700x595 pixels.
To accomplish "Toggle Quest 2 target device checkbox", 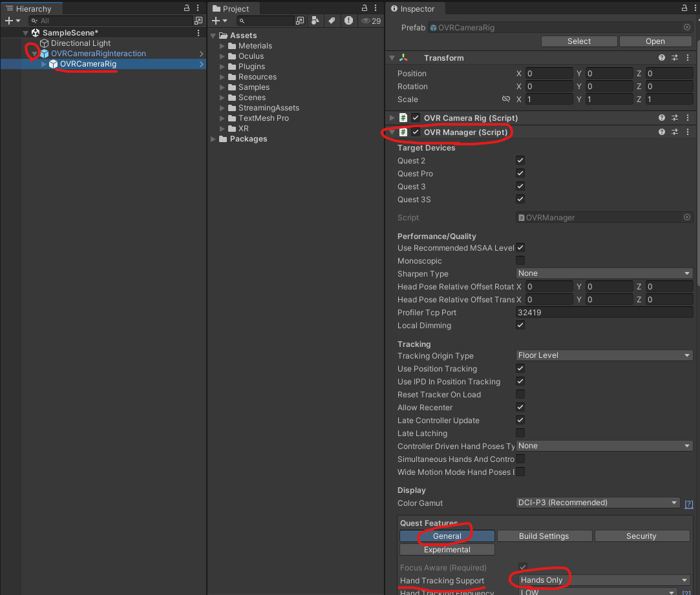I will tap(520, 160).
